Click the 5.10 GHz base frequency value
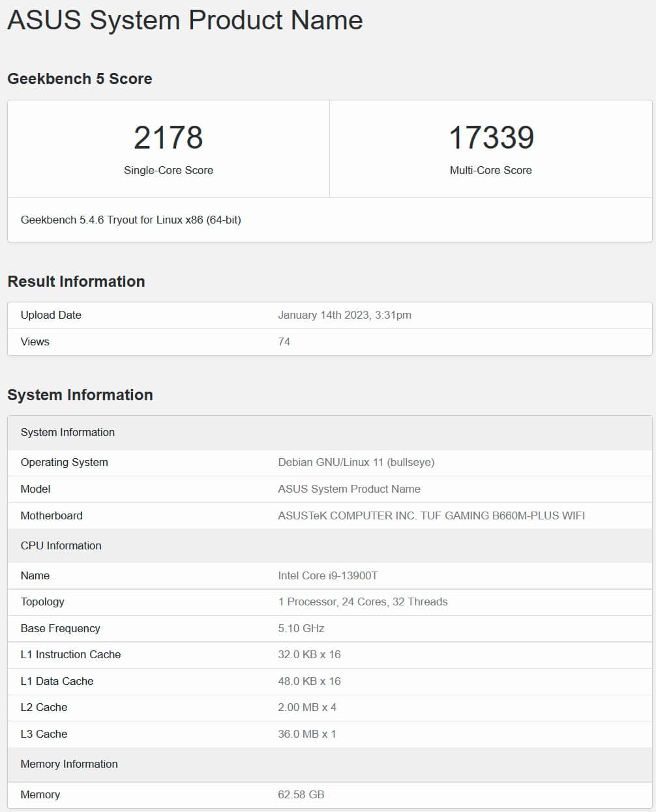The height and width of the screenshot is (812, 656). click(301, 628)
